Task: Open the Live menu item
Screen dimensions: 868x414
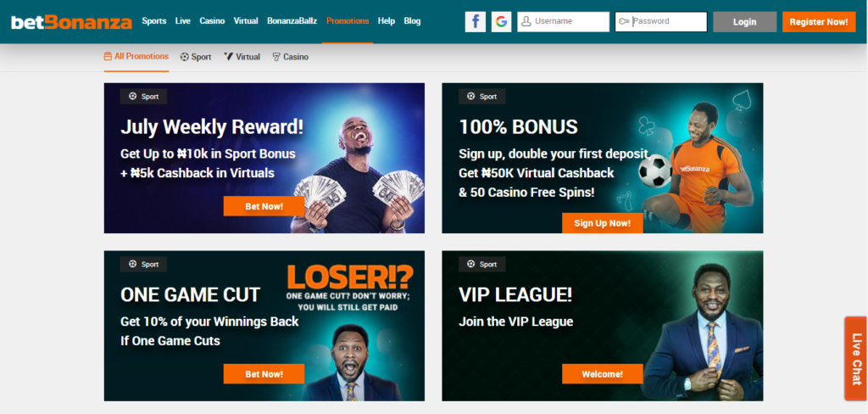Action: click(183, 21)
